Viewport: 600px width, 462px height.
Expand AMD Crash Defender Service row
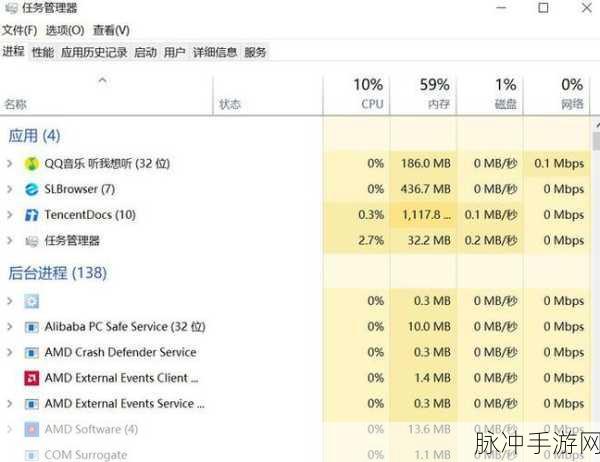(10, 352)
